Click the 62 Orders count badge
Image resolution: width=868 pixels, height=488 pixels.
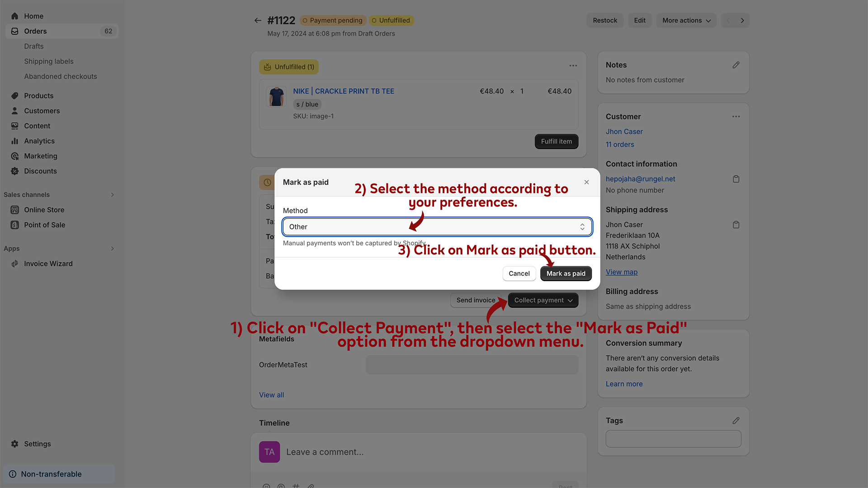click(x=108, y=31)
